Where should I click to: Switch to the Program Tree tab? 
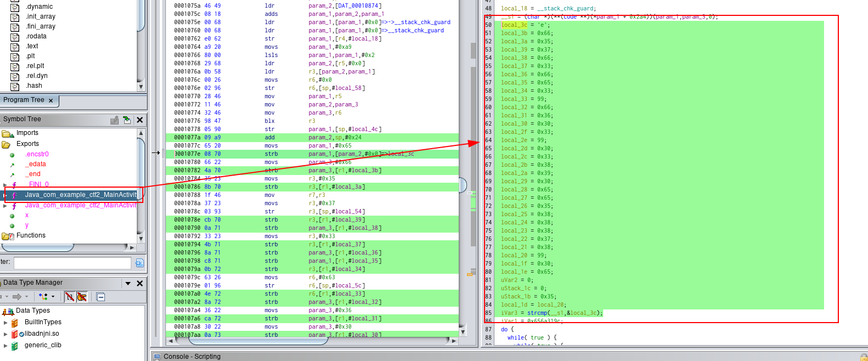[x=24, y=100]
